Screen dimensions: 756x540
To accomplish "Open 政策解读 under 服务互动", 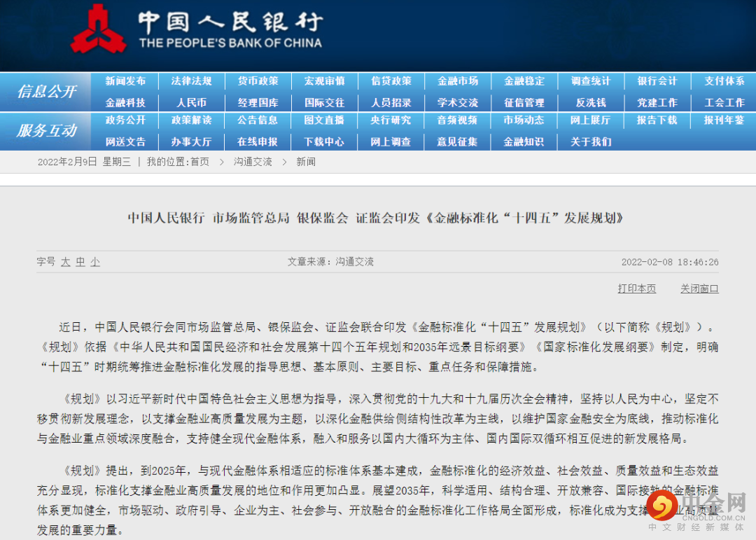I will (x=191, y=120).
